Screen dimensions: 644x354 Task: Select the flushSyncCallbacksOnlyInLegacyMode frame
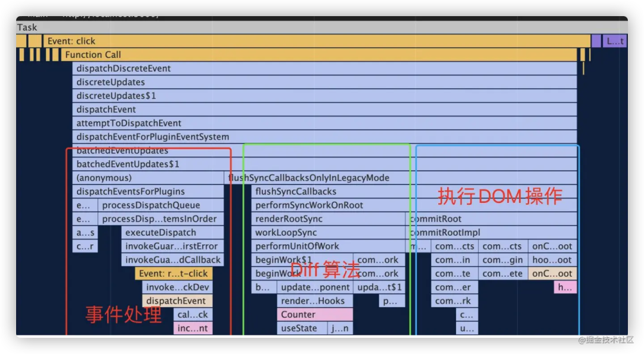click(401, 178)
